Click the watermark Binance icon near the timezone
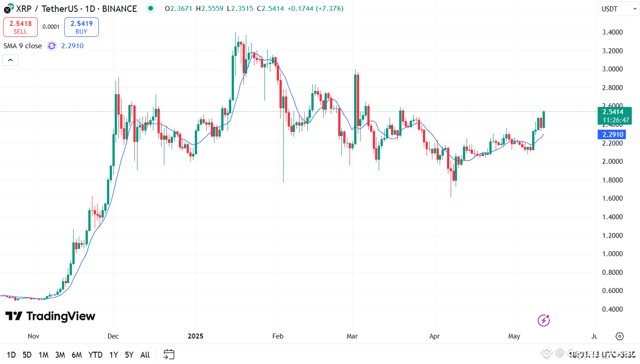Screen dimensions: 640x364 pos(546,353)
